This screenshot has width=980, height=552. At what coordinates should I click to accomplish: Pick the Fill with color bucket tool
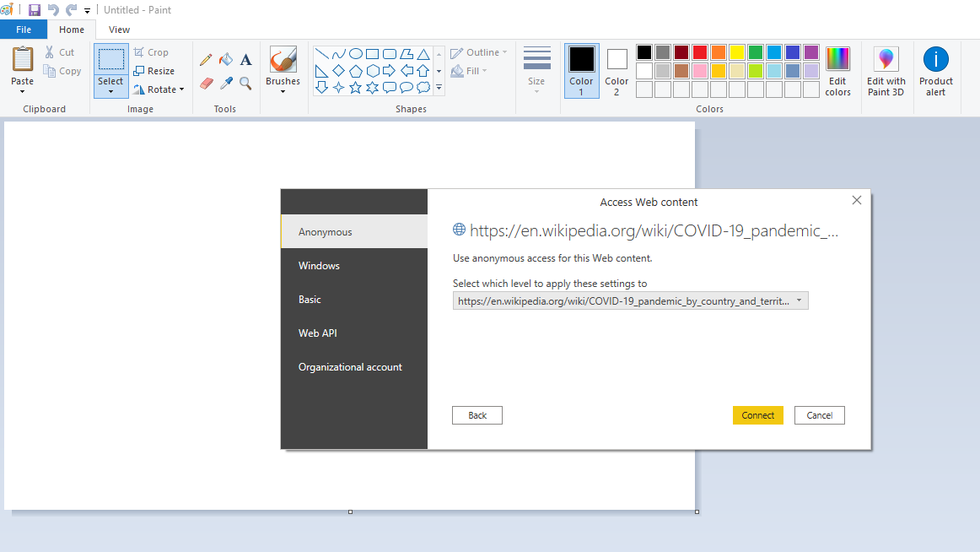[226, 60]
